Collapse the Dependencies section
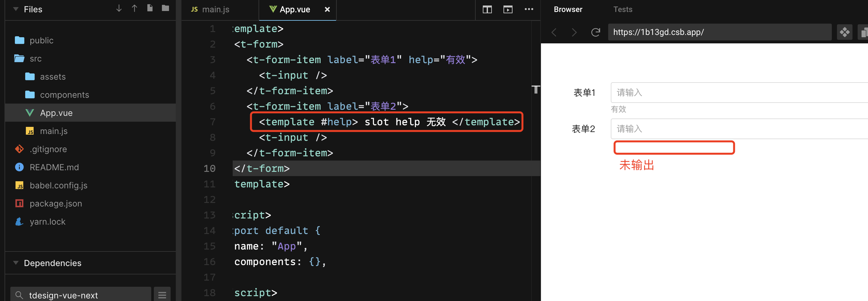The image size is (868, 301). click(16, 263)
